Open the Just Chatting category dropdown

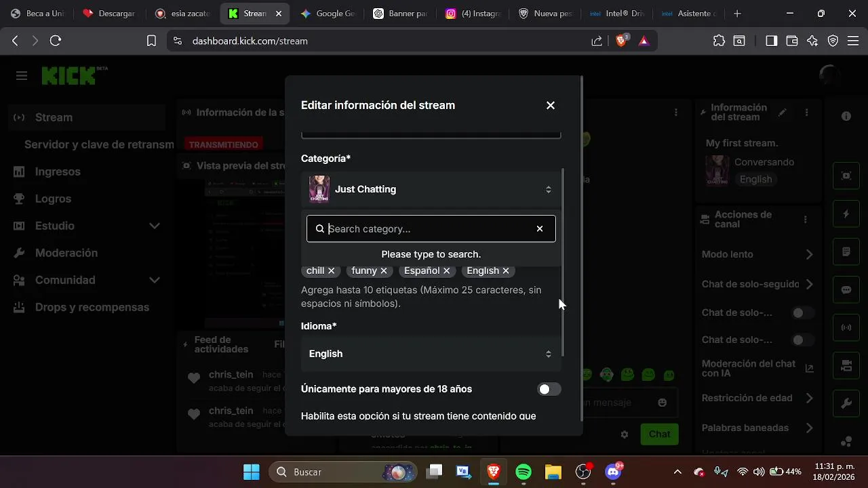click(x=431, y=189)
